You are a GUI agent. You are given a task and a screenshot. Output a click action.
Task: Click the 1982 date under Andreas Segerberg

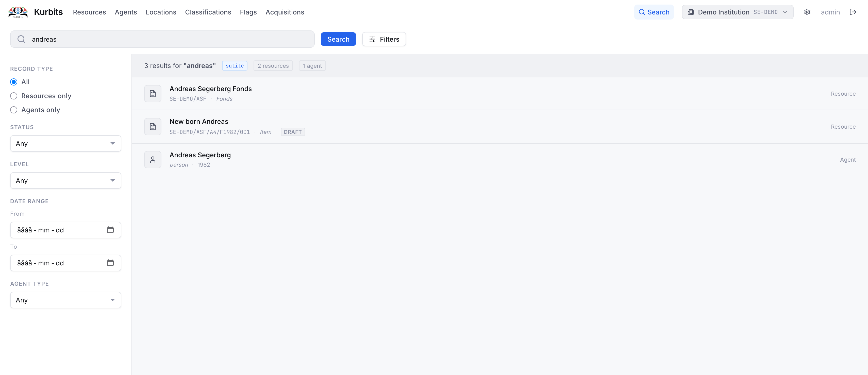pos(204,165)
